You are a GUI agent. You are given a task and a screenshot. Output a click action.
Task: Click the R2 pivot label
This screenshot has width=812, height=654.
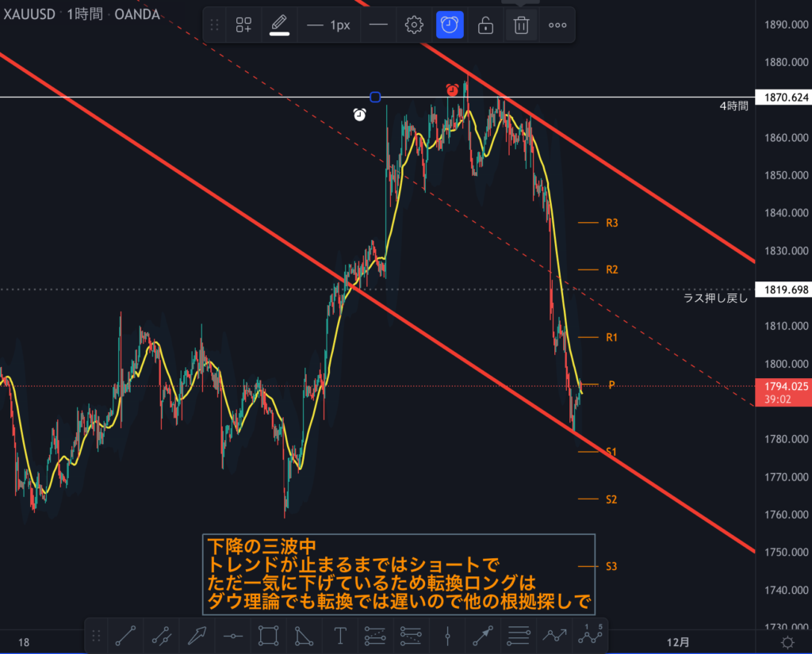coord(611,270)
